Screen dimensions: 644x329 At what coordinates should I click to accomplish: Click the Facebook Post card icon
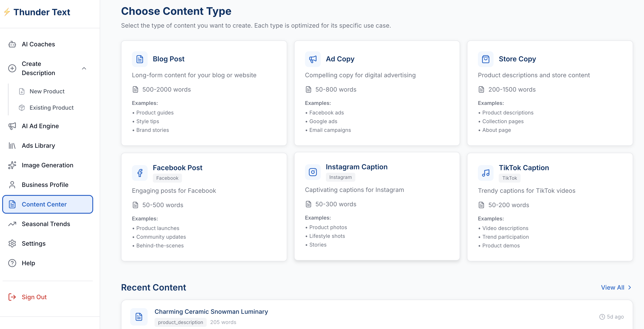tap(140, 173)
